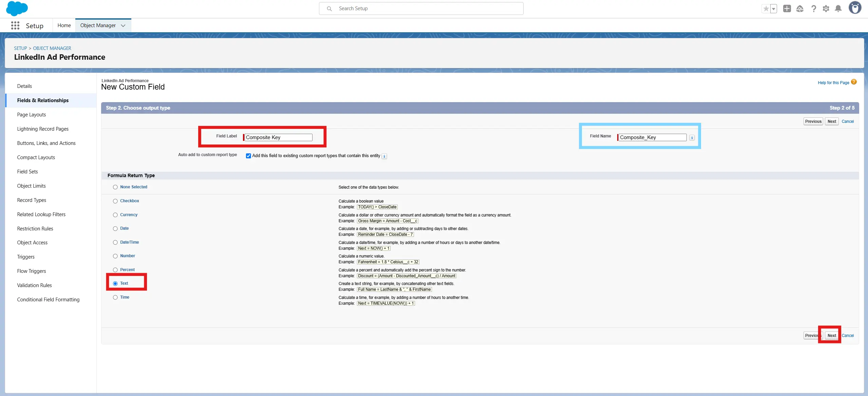Select the Number return type radio

click(x=115, y=256)
